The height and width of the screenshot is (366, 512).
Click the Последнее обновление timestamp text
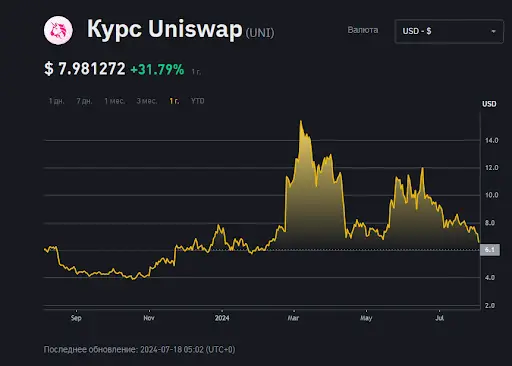tap(139, 350)
